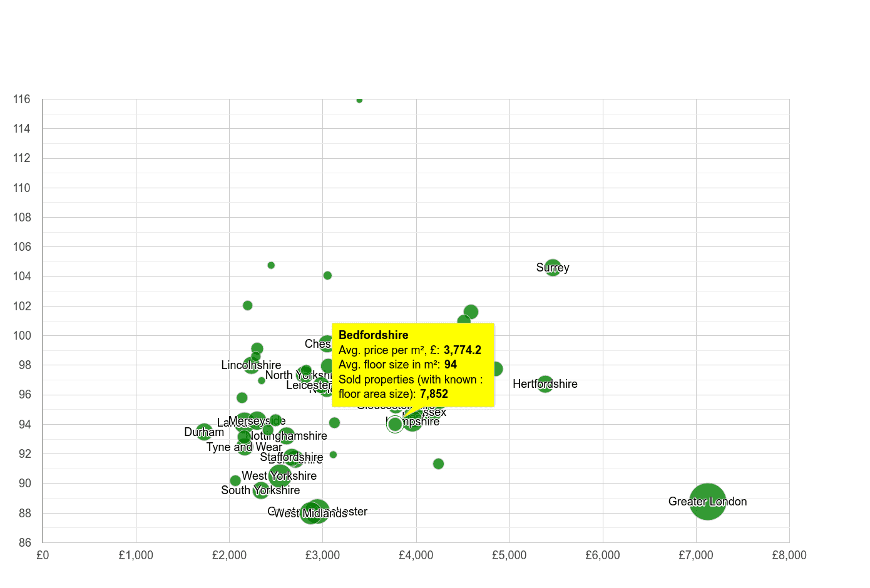Select the Tyne and Wear label
This screenshot has height=588, width=870.
point(243,447)
